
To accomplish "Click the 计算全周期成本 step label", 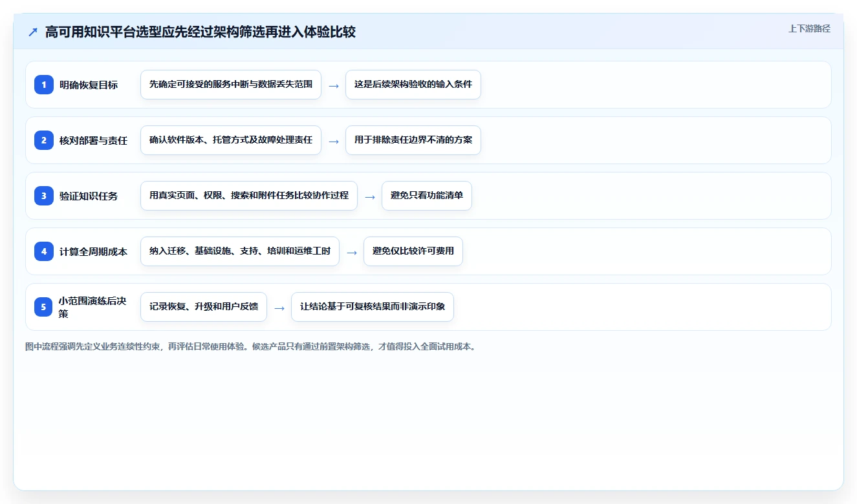I will click(93, 251).
